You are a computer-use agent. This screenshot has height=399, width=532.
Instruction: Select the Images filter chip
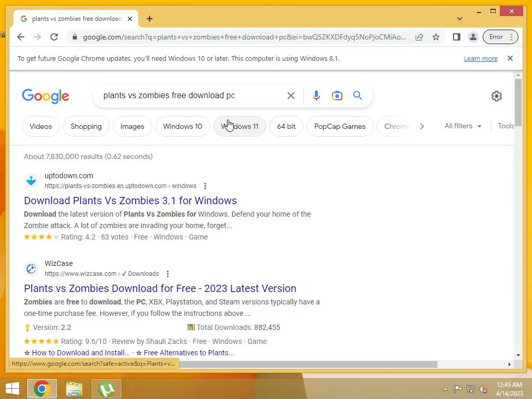pyautogui.click(x=132, y=126)
